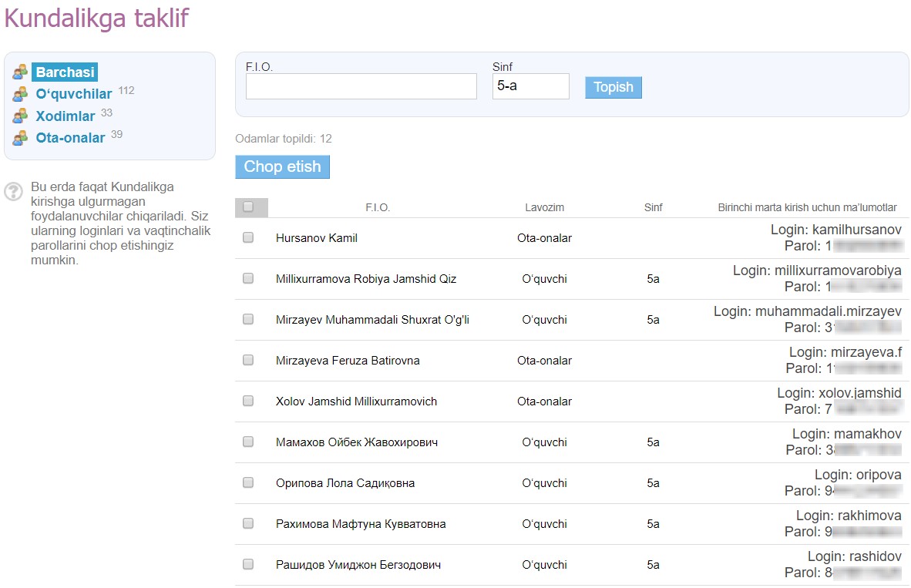Click the people icon beside Ota-onalar

click(20, 138)
